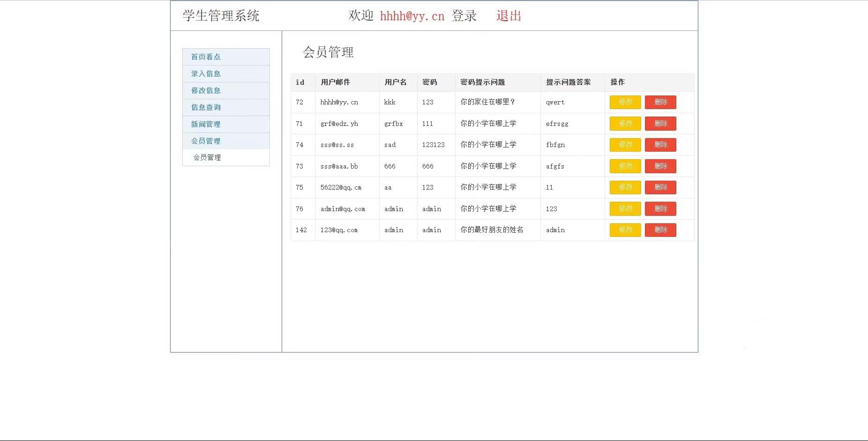Open the 信息查询 sidebar menu
The image size is (868, 441).
[x=206, y=107]
